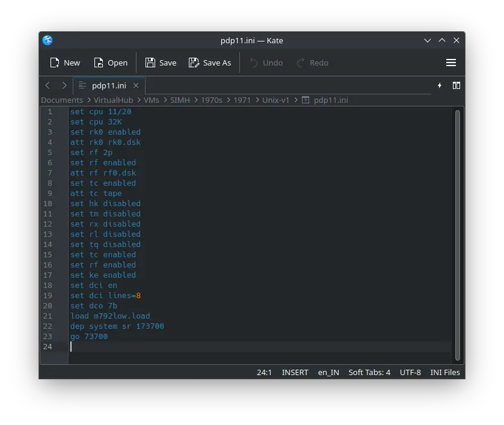Click the en_IN language indicator
The width and height of the screenshot is (504, 425).
coord(329,372)
